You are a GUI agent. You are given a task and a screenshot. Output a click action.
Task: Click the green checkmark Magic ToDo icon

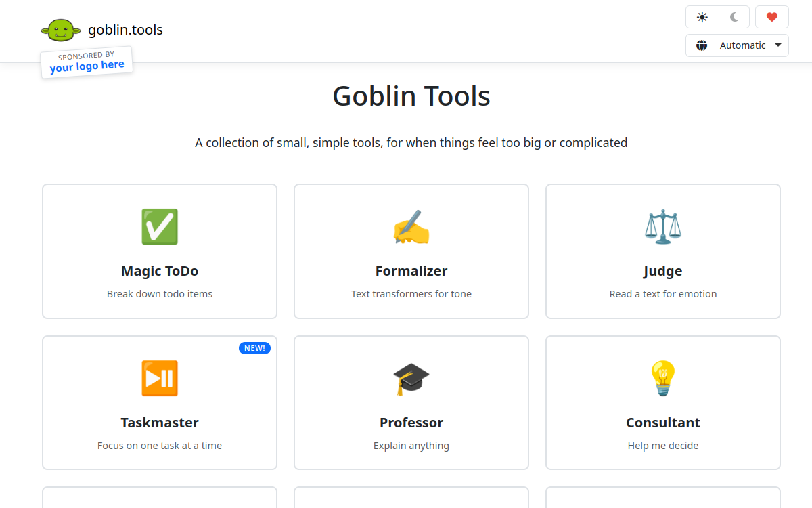(x=160, y=227)
